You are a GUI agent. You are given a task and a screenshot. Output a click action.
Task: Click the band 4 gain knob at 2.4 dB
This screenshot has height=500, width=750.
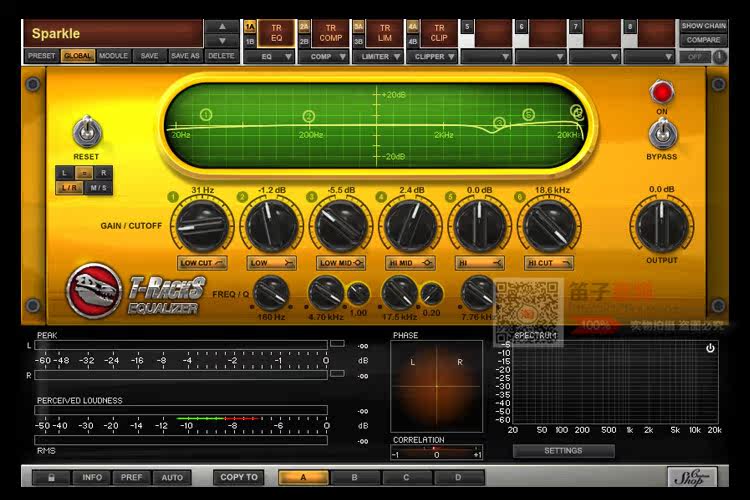pyautogui.click(x=410, y=226)
